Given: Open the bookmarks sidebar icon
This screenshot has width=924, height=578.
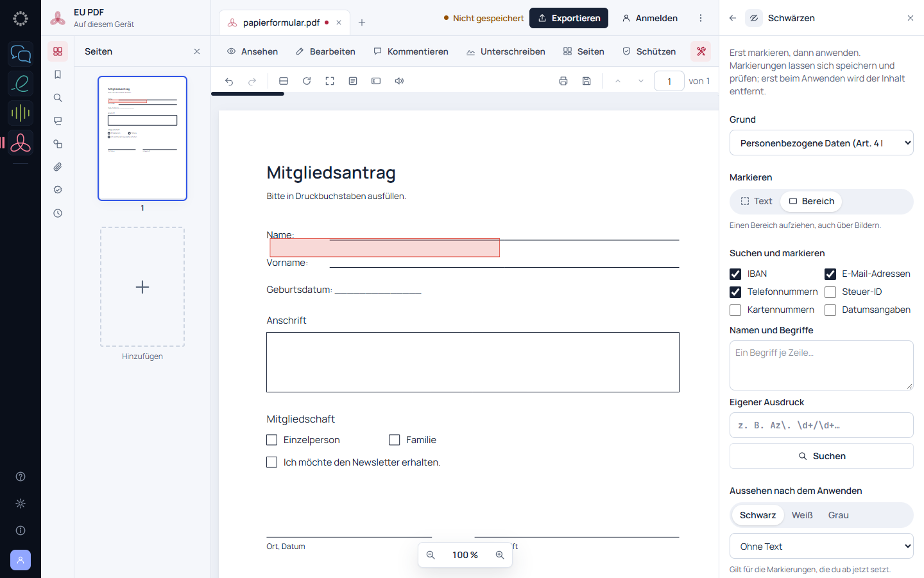Looking at the screenshot, I should click(58, 74).
